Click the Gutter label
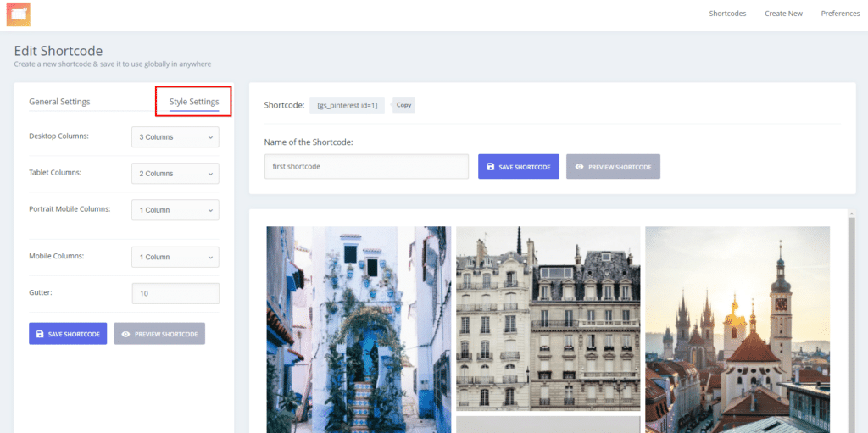The height and width of the screenshot is (433, 868). (41, 292)
